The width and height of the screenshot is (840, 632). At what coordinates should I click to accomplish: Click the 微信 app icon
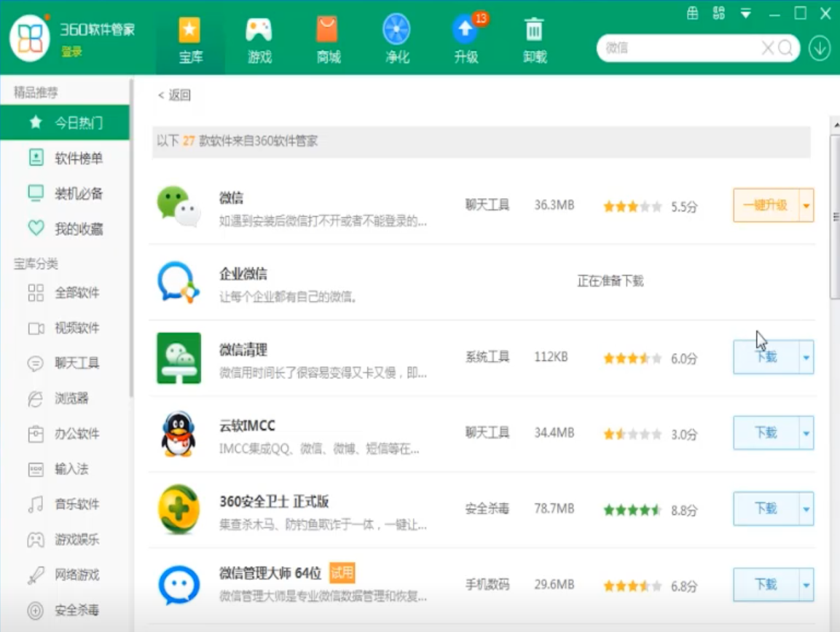[x=178, y=205]
